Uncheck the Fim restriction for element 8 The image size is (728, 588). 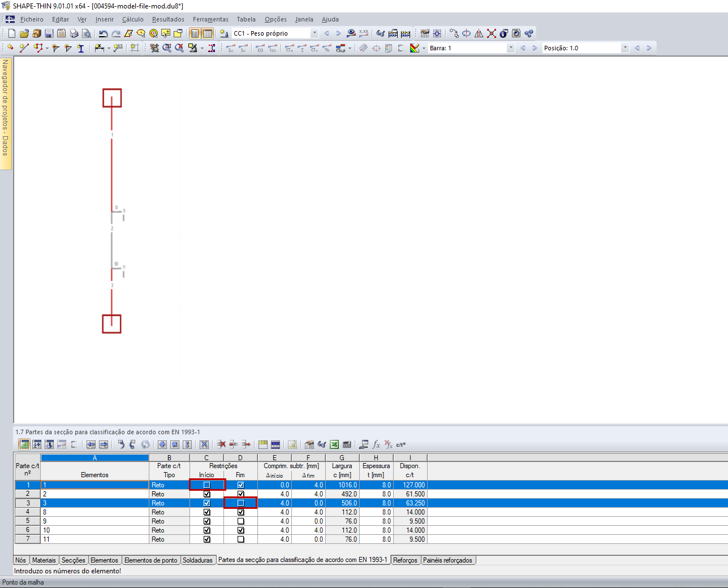point(240,512)
